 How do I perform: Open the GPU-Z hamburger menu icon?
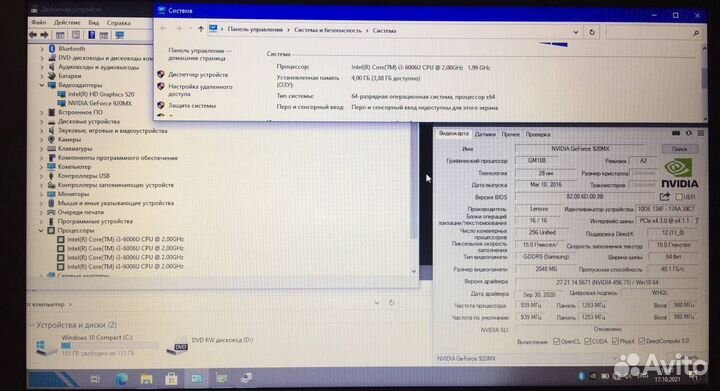tap(701, 133)
